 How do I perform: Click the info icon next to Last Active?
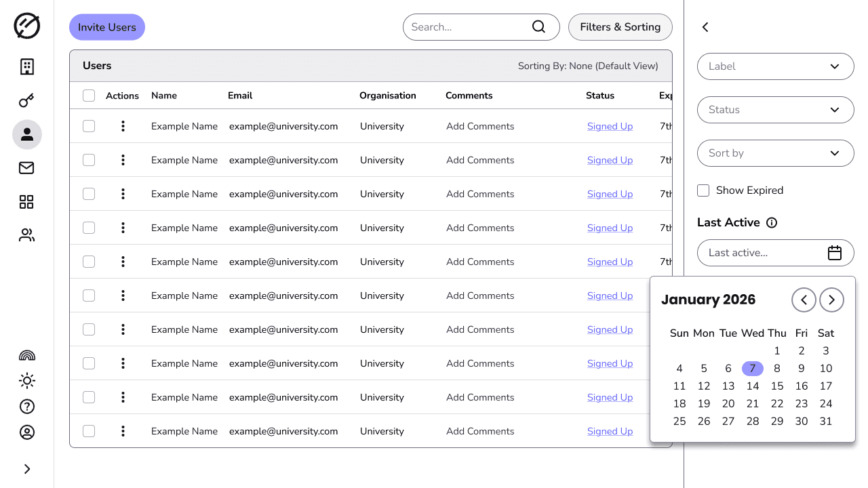772,222
